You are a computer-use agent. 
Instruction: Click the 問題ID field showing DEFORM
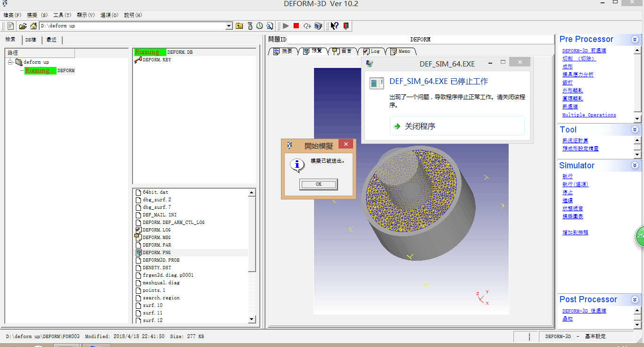point(420,40)
